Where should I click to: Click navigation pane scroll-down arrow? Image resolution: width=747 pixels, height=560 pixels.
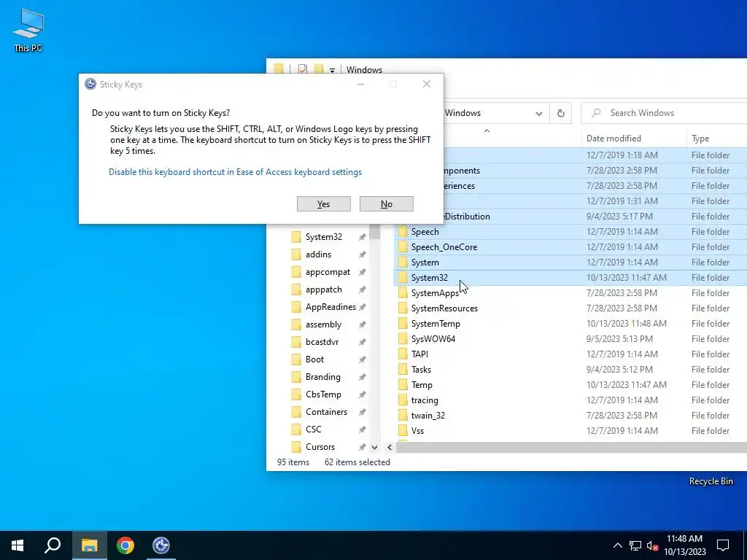375,448
